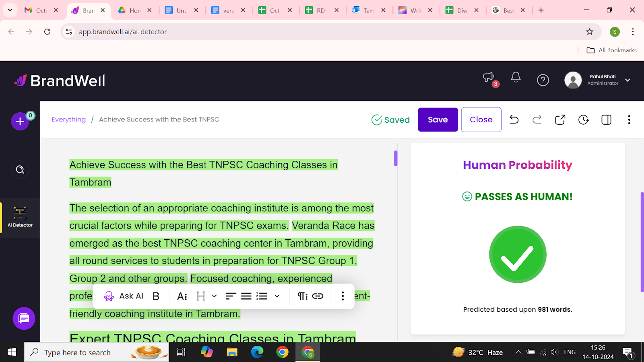Show hidden system tray icons
This screenshot has height=362, width=644.
tap(518, 352)
